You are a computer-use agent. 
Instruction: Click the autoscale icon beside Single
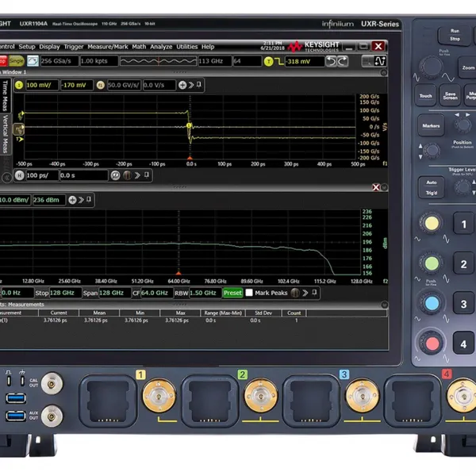click(33, 61)
